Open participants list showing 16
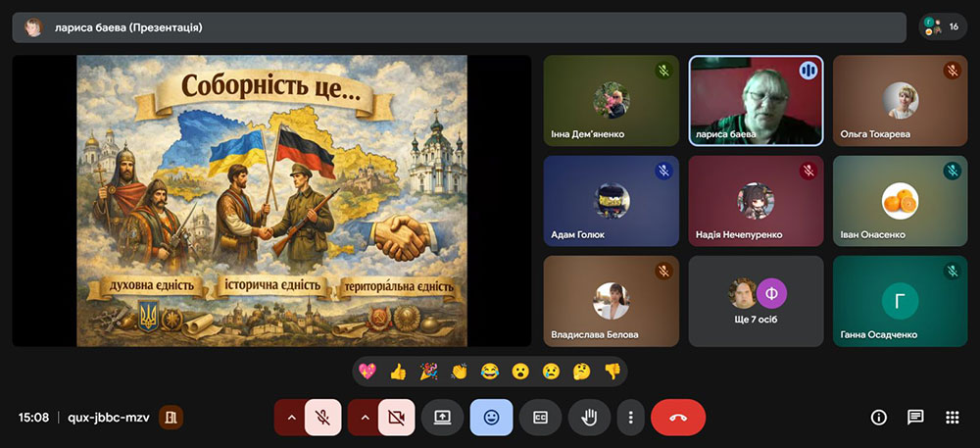The width and height of the screenshot is (980, 448). click(x=943, y=26)
